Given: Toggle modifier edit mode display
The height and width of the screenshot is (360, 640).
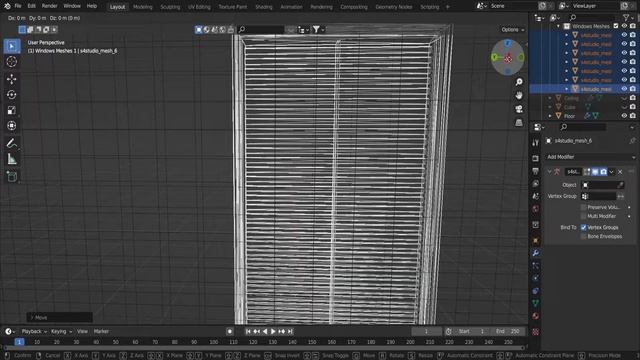Looking at the screenshot, I should (x=587, y=172).
